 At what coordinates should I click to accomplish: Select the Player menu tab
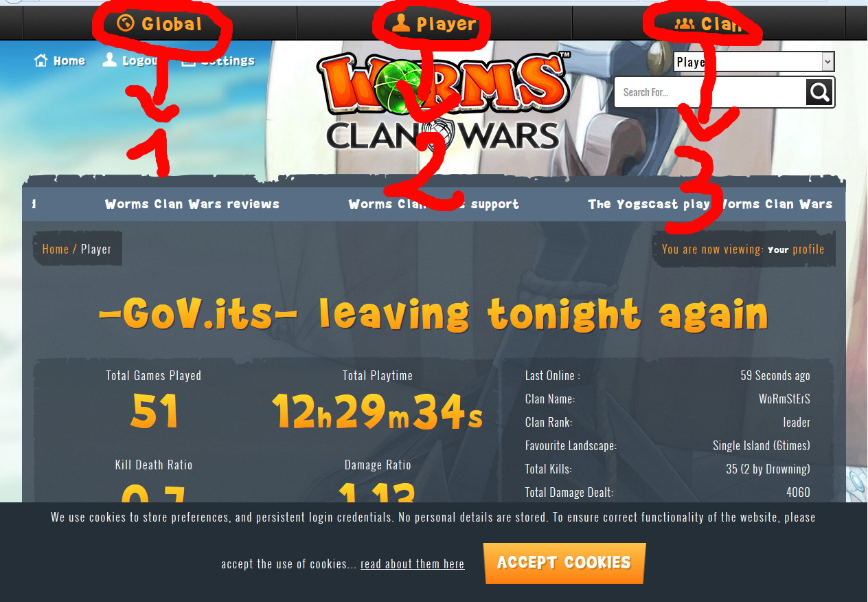434,23
